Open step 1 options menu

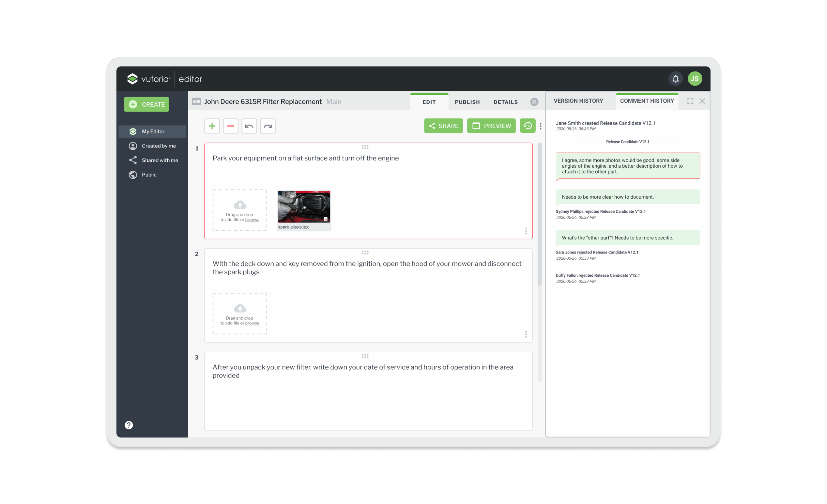pyautogui.click(x=526, y=231)
